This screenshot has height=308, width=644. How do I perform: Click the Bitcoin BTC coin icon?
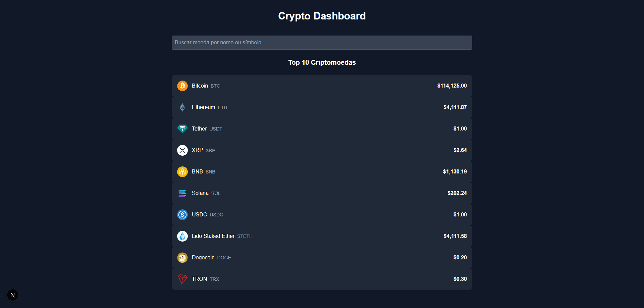pos(182,86)
